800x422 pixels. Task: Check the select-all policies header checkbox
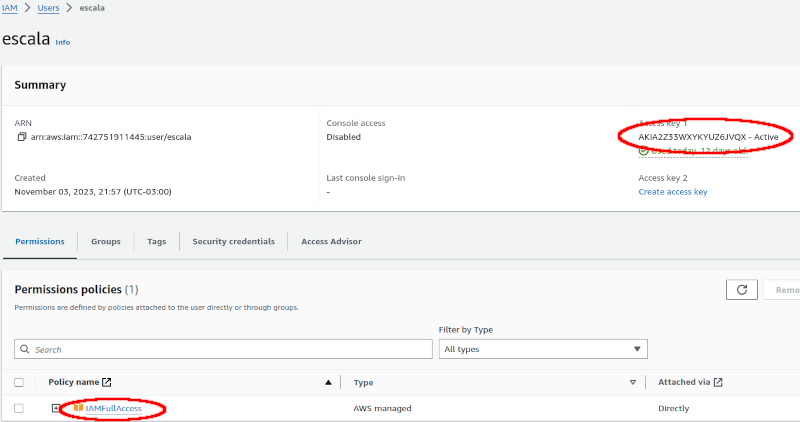[x=19, y=382]
